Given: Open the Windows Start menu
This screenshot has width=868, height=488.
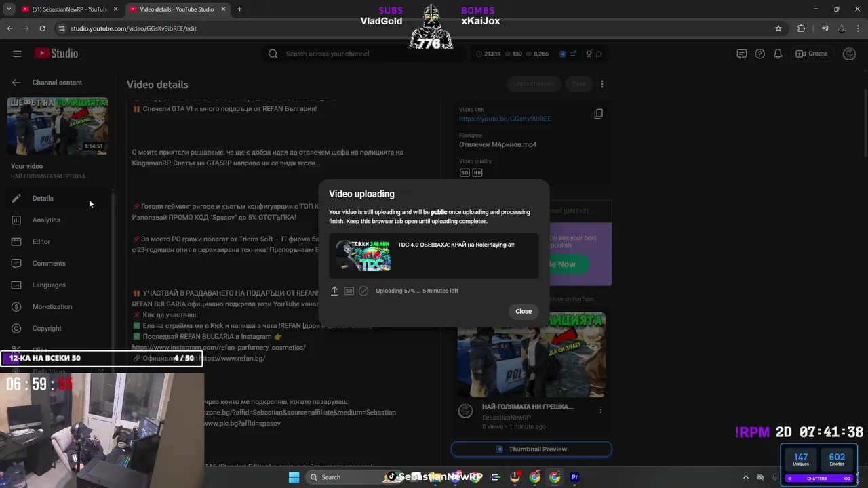Looking at the screenshot, I should pyautogui.click(x=294, y=477).
